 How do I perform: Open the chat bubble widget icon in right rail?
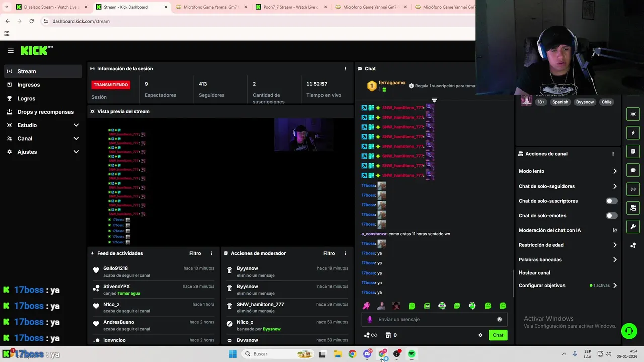633,170
